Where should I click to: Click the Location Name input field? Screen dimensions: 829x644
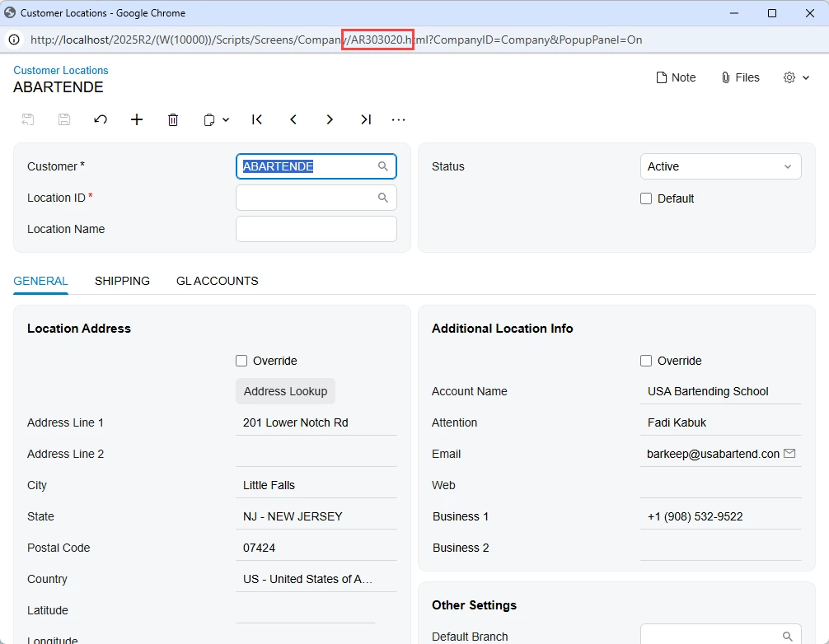(316, 229)
